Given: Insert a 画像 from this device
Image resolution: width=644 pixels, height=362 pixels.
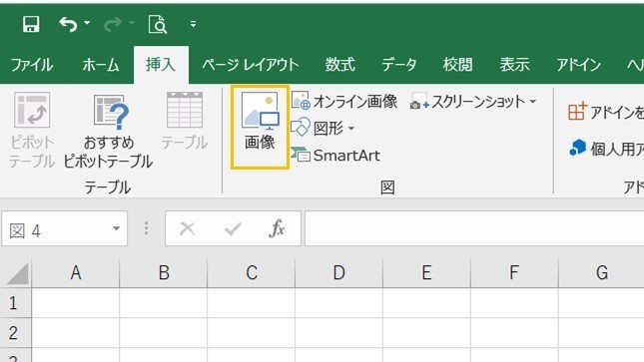Looking at the screenshot, I should coord(260,127).
